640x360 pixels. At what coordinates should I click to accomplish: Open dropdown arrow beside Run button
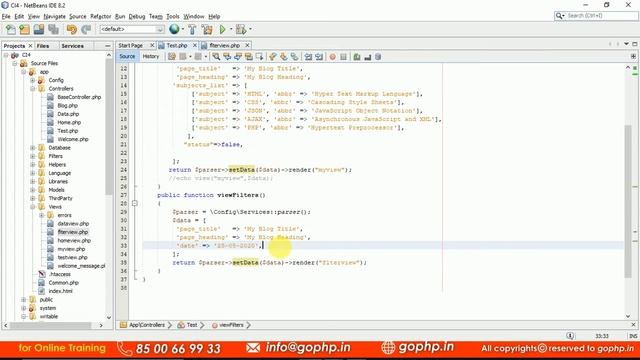tap(231, 29)
